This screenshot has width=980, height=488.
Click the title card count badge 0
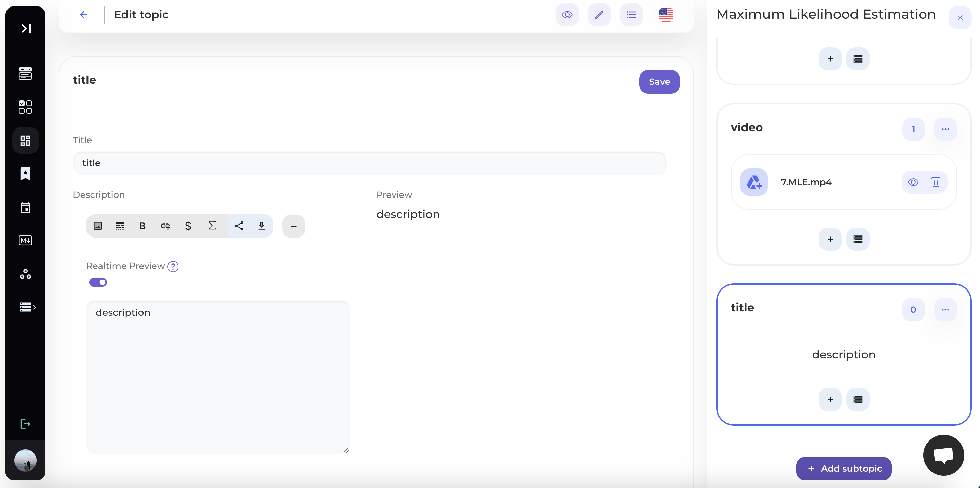[x=913, y=310]
